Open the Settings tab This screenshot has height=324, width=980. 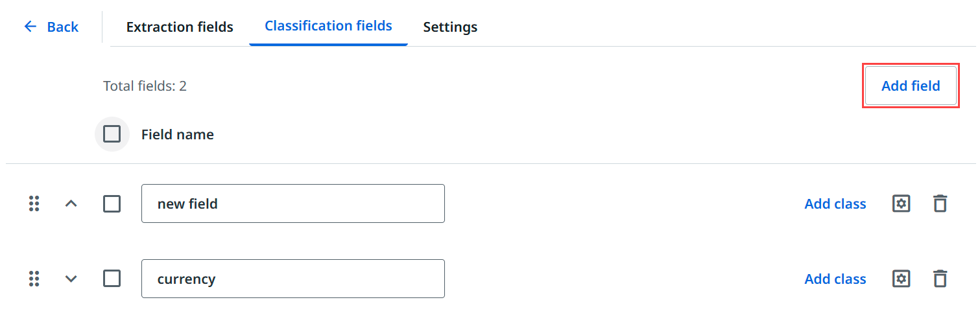point(450,27)
